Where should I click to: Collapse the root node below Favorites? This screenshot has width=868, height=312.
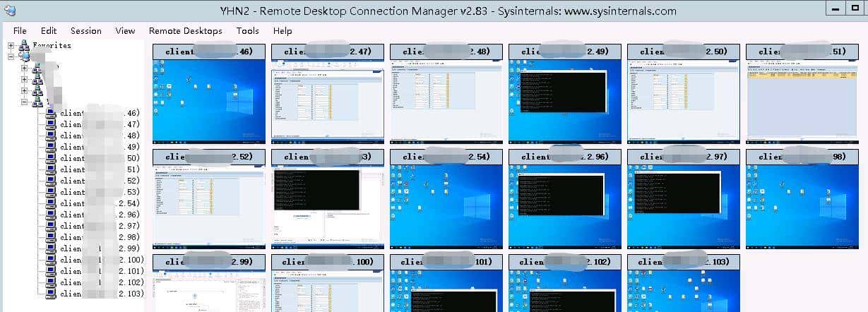[x=11, y=56]
